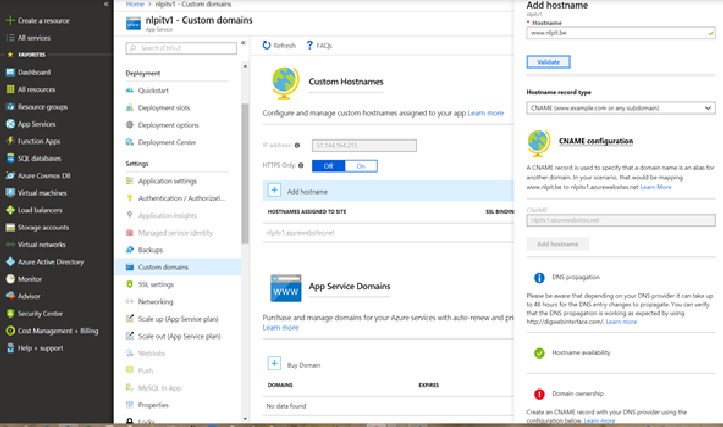Select Backups menu item
This screenshot has height=427, width=723.
click(x=150, y=250)
